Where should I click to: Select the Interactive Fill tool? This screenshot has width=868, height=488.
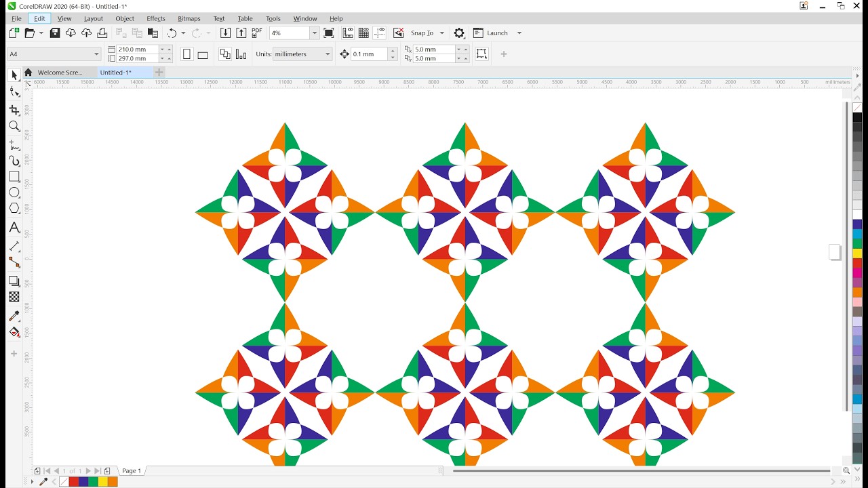click(x=14, y=332)
